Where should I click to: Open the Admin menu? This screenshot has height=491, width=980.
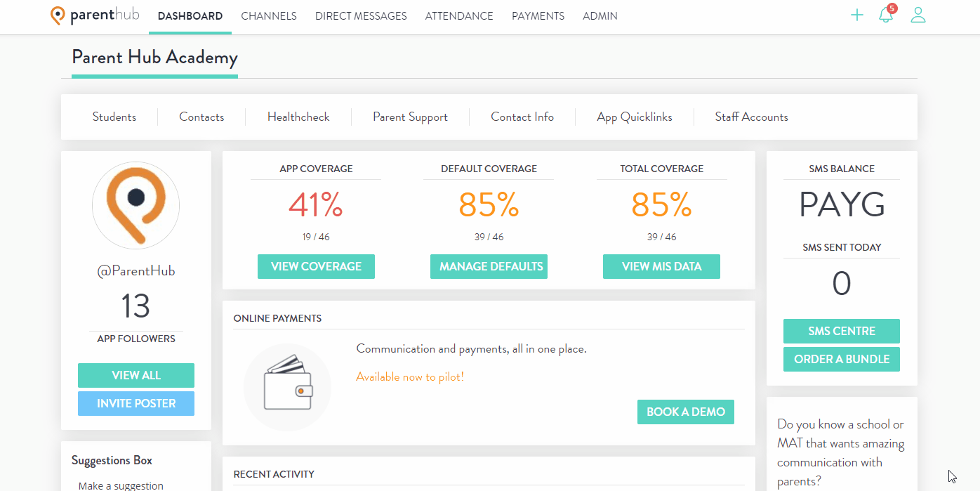coord(600,16)
